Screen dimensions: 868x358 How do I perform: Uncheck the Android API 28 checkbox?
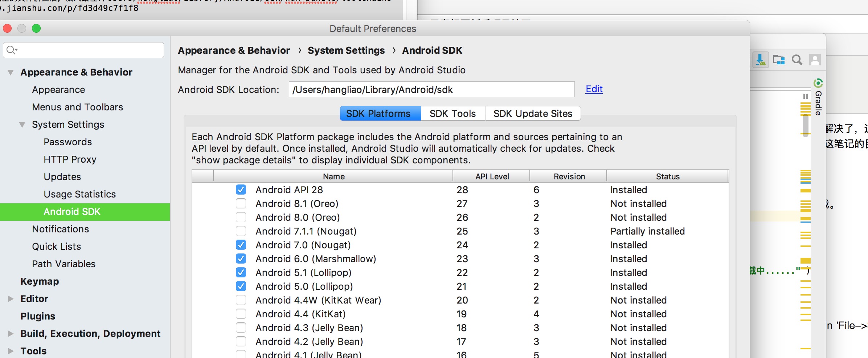(x=241, y=190)
